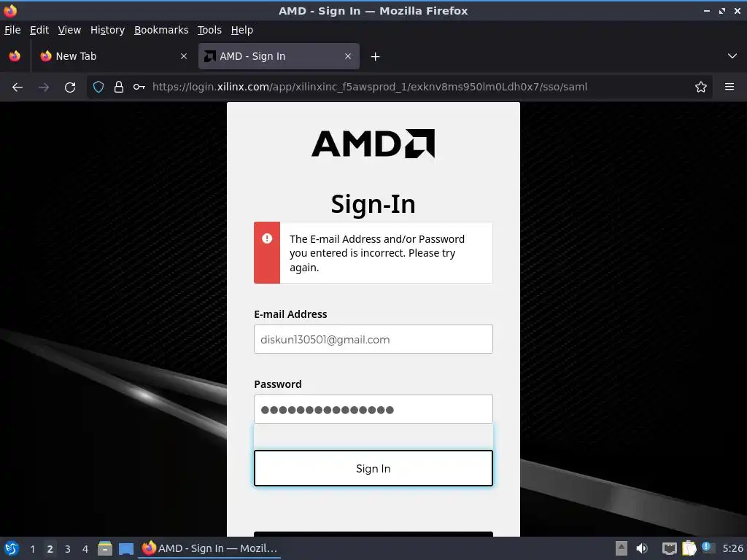Viewport: 747px width, 560px height.
Task: Open the tracking protection shield icon
Action: [x=98, y=87]
